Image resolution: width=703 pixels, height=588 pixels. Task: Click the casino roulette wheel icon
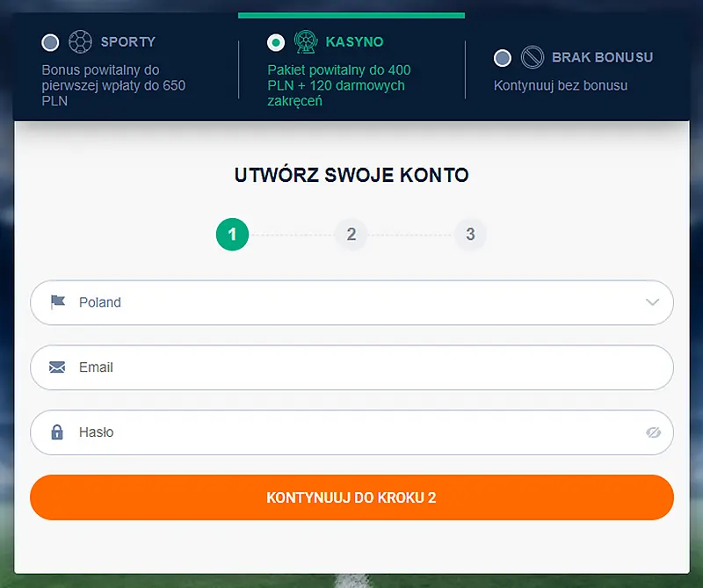point(306,41)
